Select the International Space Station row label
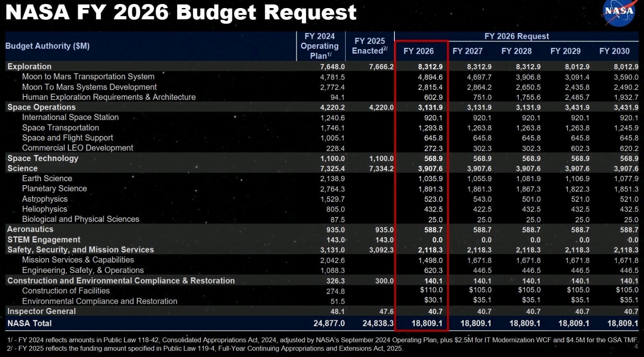 [70, 117]
